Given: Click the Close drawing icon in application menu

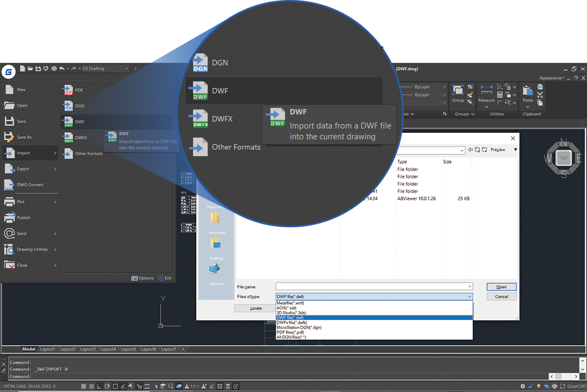Looking at the screenshot, I should [x=9, y=265].
